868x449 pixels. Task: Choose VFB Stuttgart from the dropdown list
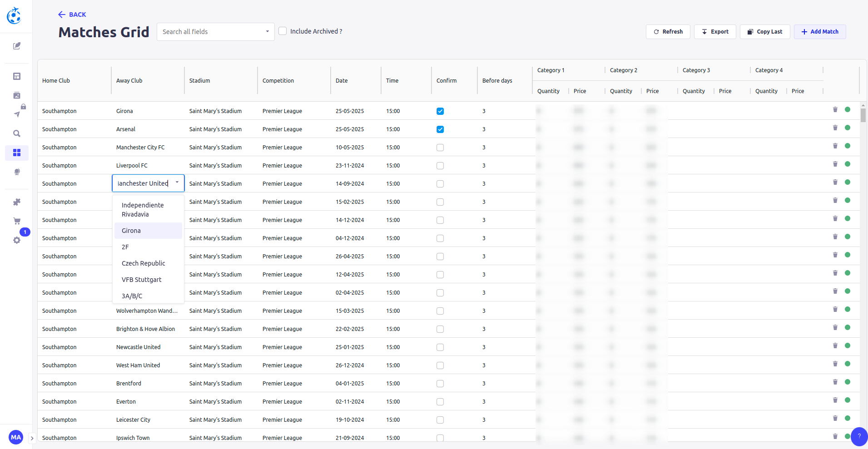tap(148, 280)
